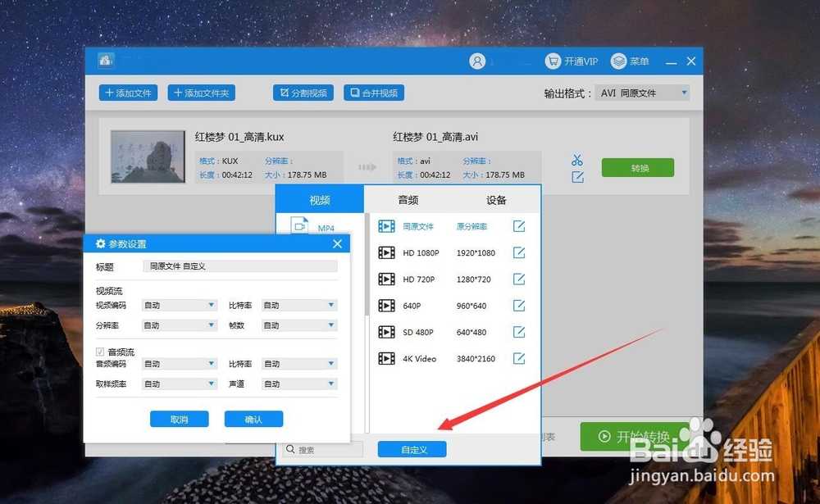The width and height of the screenshot is (820, 504).
Task: Click the 开通VIP crown icon
Action: coord(553,61)
